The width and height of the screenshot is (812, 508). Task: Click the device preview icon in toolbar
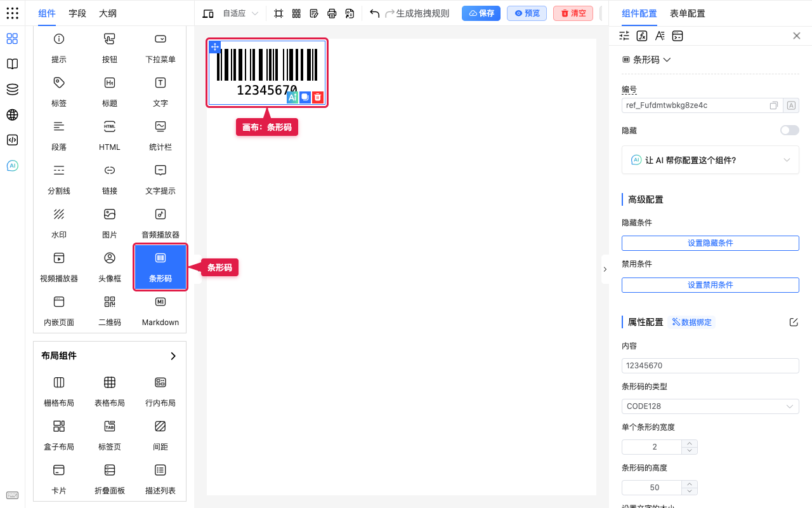pos(208,13)
